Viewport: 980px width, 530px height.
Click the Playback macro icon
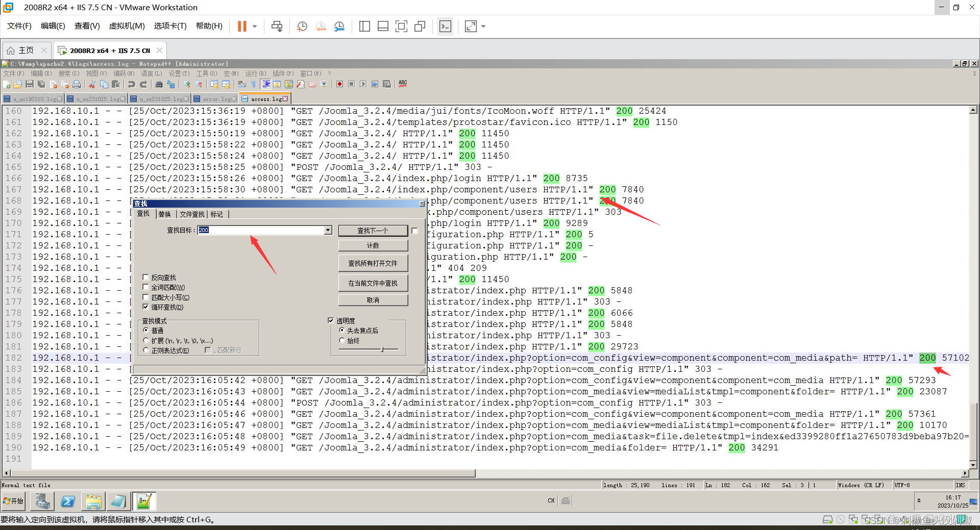(363, 84)
